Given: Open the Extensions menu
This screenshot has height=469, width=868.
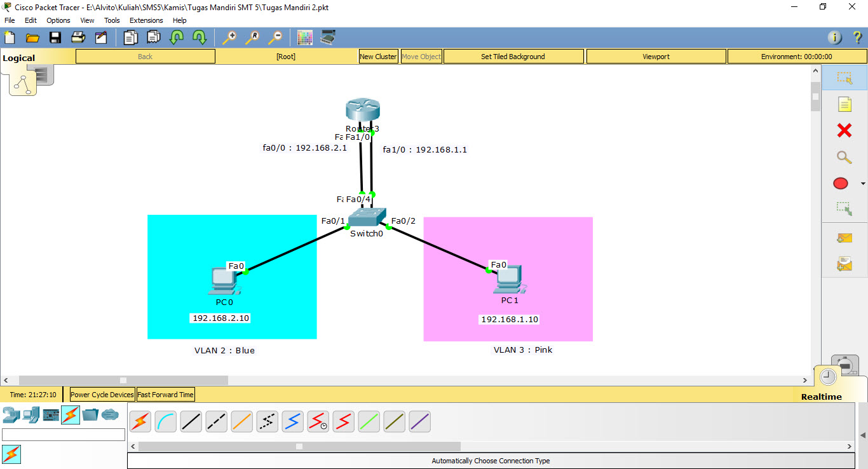Looking at the screenshot, I should [146, 20].
